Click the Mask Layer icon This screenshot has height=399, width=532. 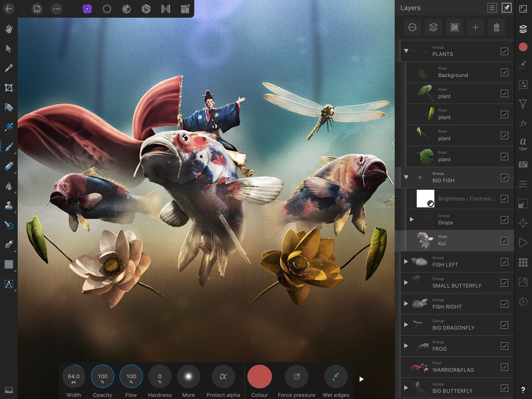click(454, 28)
